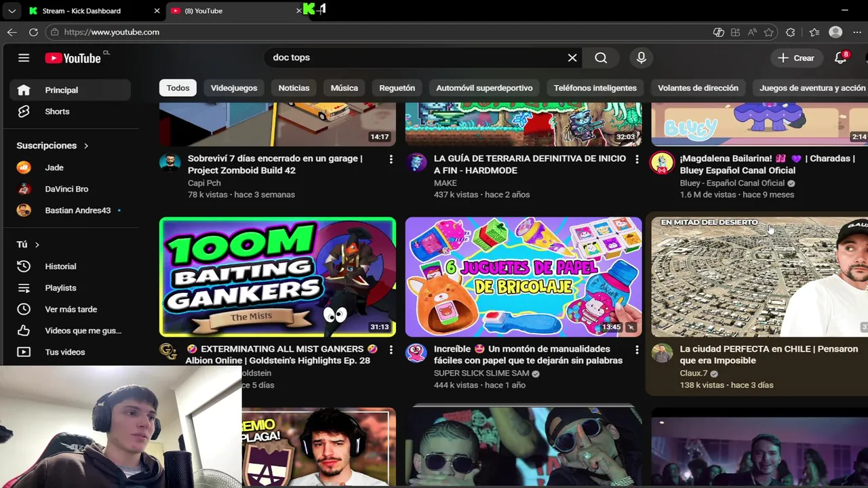Open the Terraria guide video title
Screen dimensions: 868x488
point(530,164)
